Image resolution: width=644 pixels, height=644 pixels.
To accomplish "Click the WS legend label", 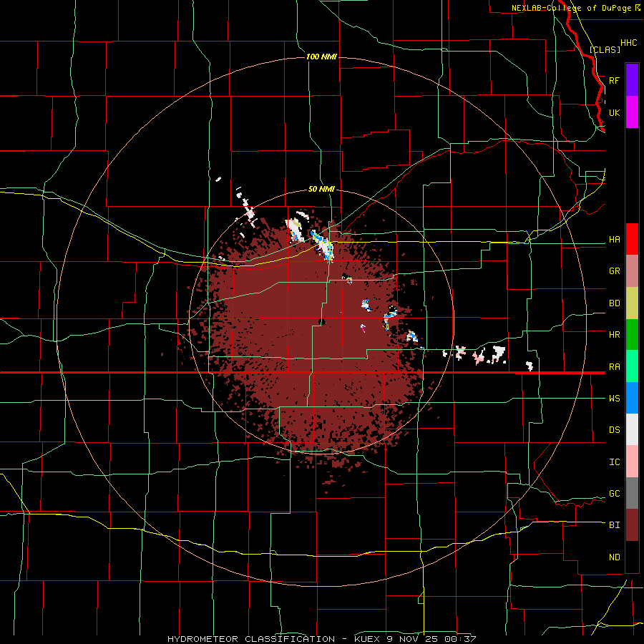I will coord(614,399).
